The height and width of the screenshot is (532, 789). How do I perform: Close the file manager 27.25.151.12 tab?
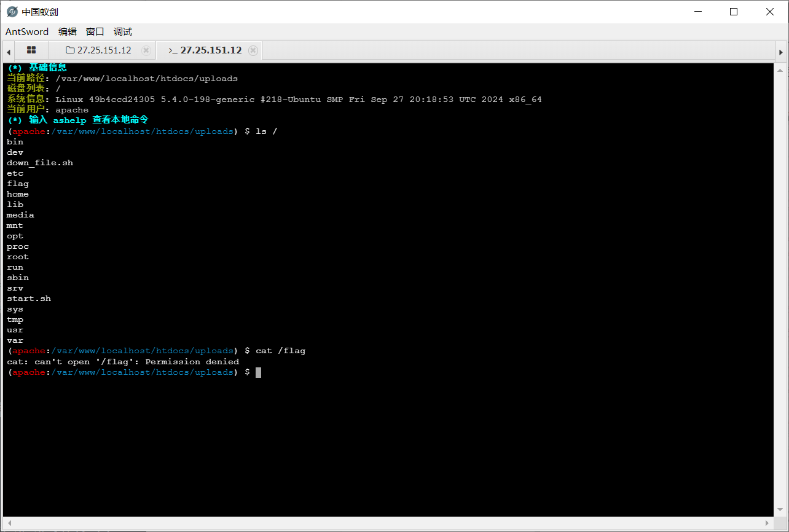(146, 50)
